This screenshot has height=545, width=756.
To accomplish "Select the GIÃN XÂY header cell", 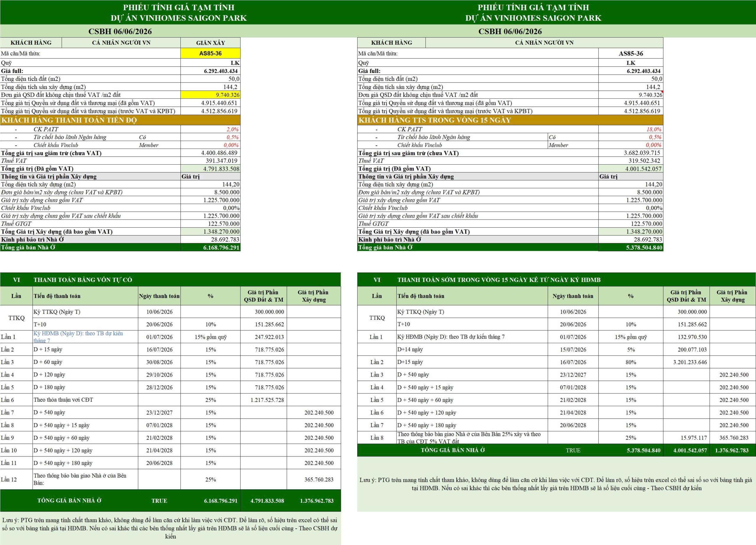I will point(210,43).
